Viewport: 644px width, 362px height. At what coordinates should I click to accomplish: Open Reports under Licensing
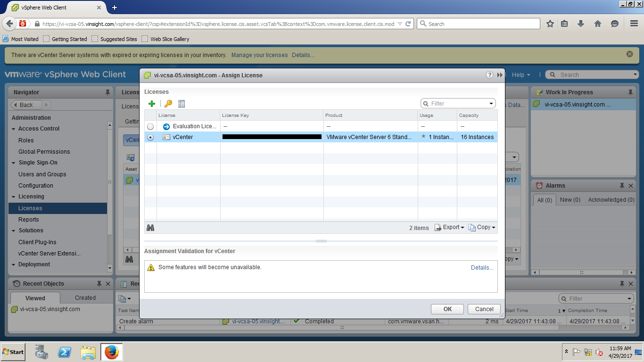pyautogui.click(x=28, y=220)
